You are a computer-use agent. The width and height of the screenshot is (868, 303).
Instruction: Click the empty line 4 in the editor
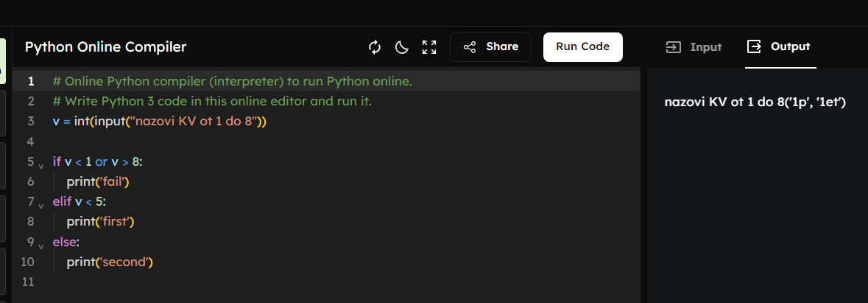(221, 141)
